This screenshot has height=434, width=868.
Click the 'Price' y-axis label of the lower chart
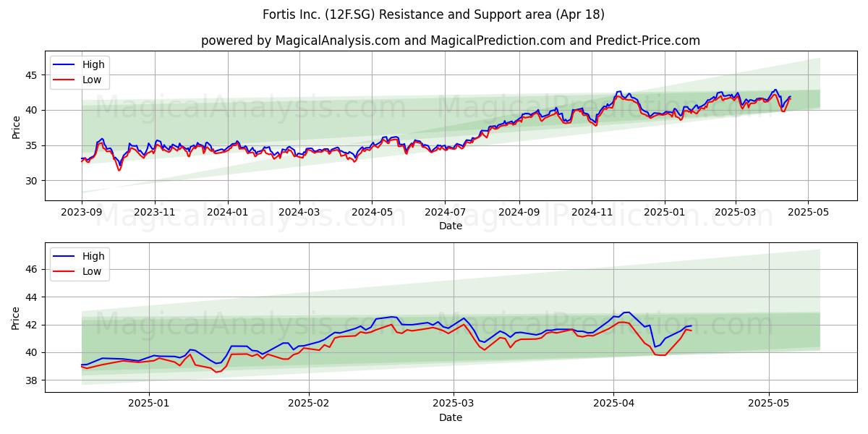point(17,318)
